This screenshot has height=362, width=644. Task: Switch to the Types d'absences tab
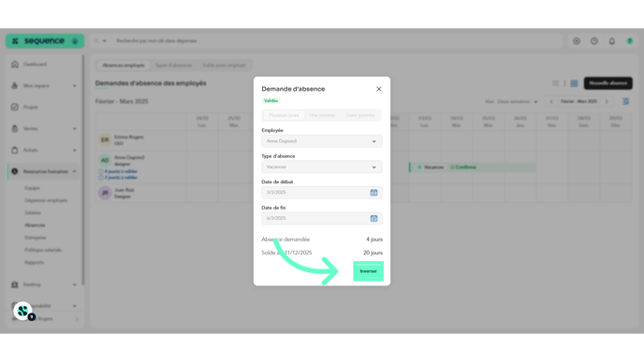click(x=173, y=65)
